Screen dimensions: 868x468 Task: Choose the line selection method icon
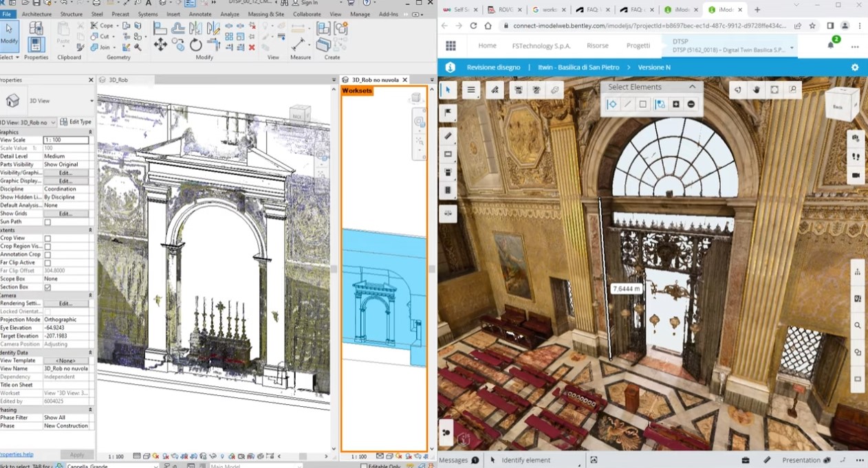(627, 104)
